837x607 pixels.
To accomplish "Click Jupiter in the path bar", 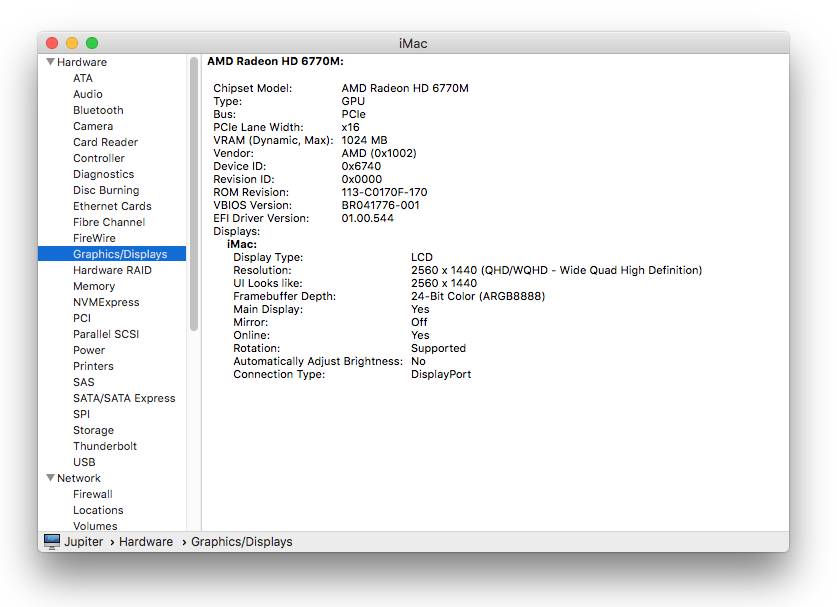I will point(83,541).
